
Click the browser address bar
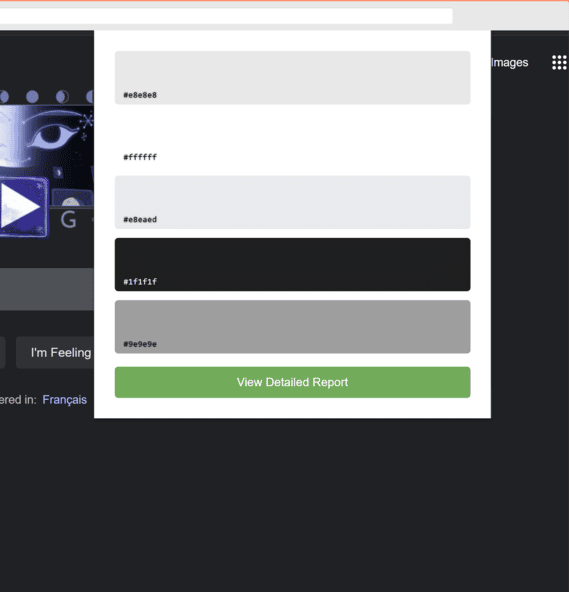(226, 16)
